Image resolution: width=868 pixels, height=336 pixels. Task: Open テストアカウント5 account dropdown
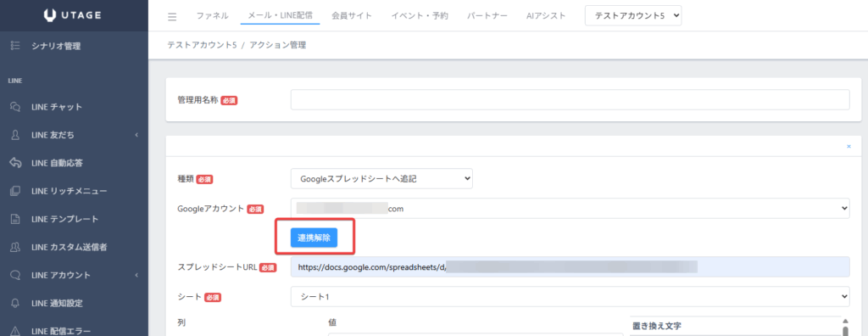[633, 16]
